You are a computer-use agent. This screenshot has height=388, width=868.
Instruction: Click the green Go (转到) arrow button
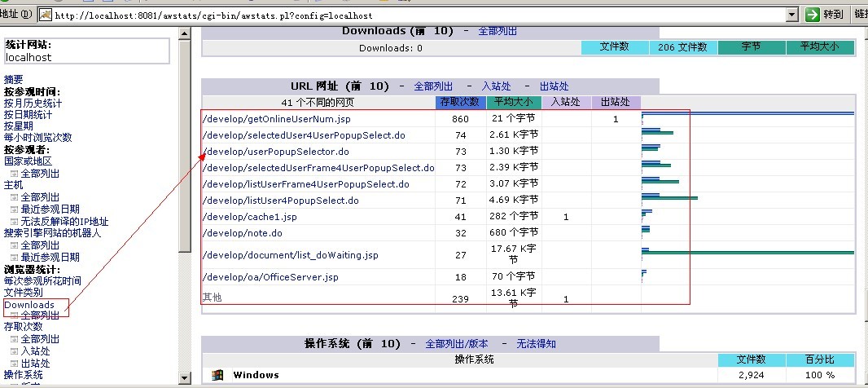(813, 15)
